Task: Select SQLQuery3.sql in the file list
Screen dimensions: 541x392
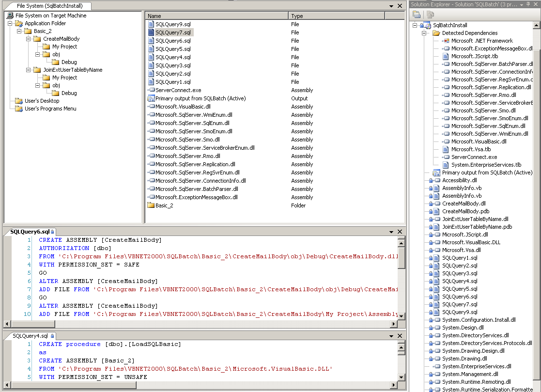Action: [x=173, y=65]
